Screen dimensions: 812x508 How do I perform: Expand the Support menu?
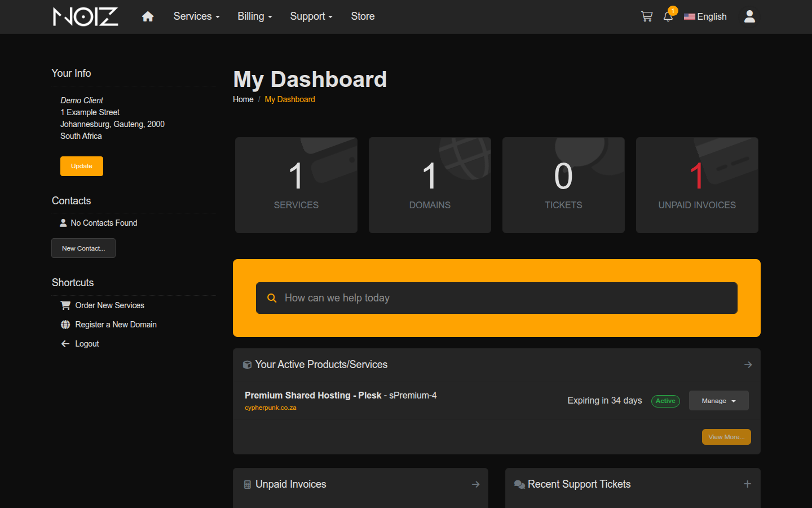[311, 16]
